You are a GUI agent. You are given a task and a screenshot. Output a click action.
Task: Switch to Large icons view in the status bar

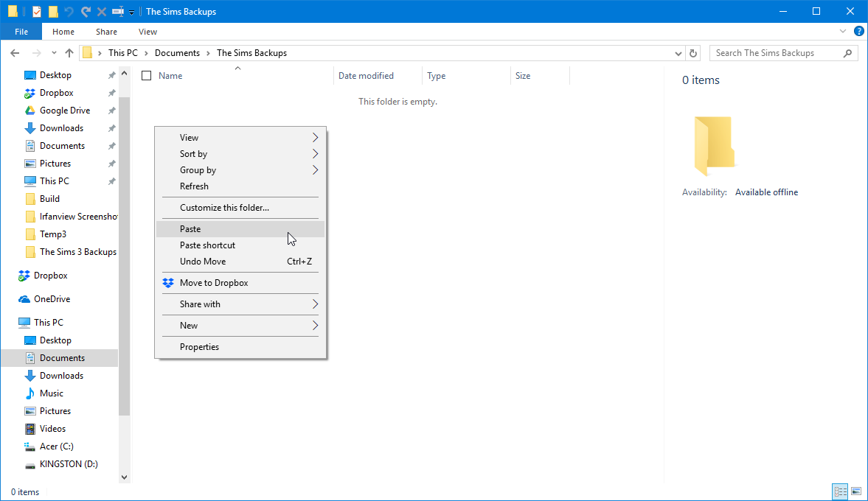856,491
